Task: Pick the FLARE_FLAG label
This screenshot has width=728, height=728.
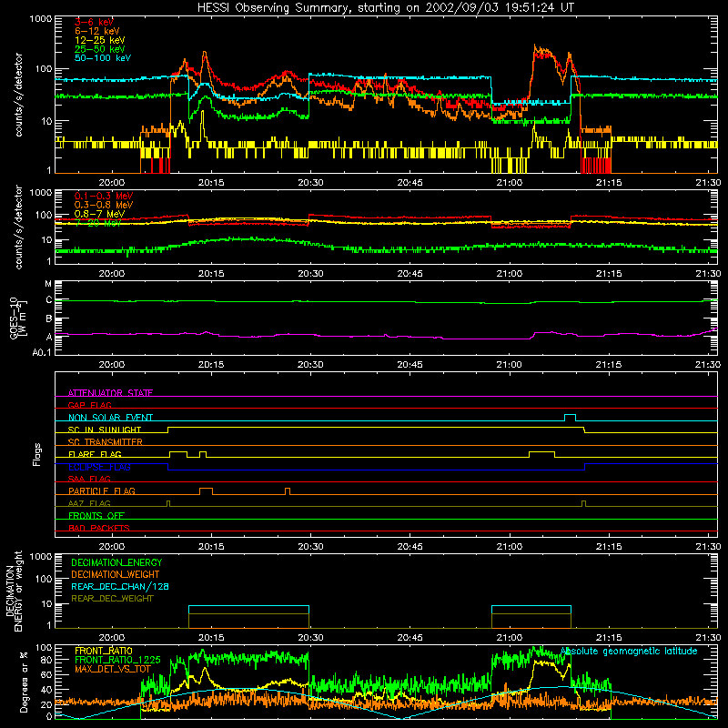Action: (x=95, y=454)
